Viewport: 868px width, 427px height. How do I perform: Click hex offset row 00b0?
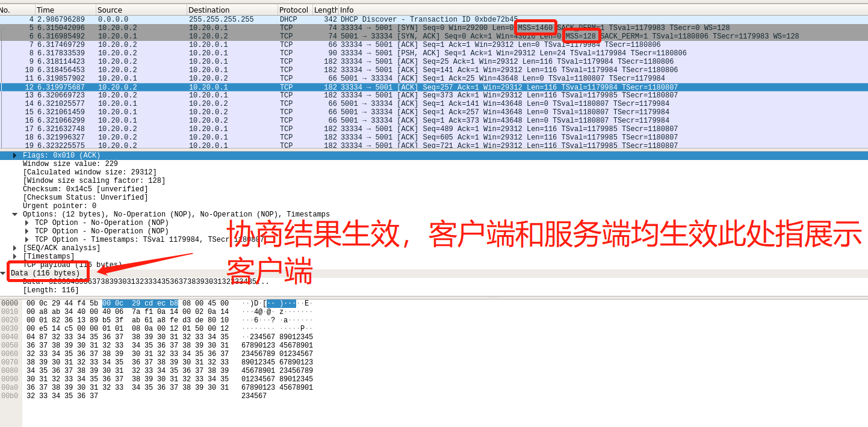pyautogui.click(x=10, y=396)
